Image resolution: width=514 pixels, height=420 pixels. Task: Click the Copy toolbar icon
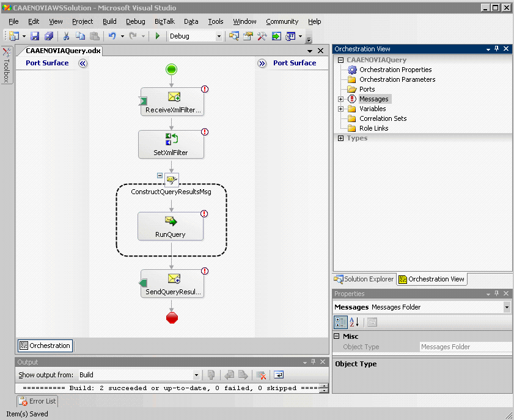[x=80, y=36]
